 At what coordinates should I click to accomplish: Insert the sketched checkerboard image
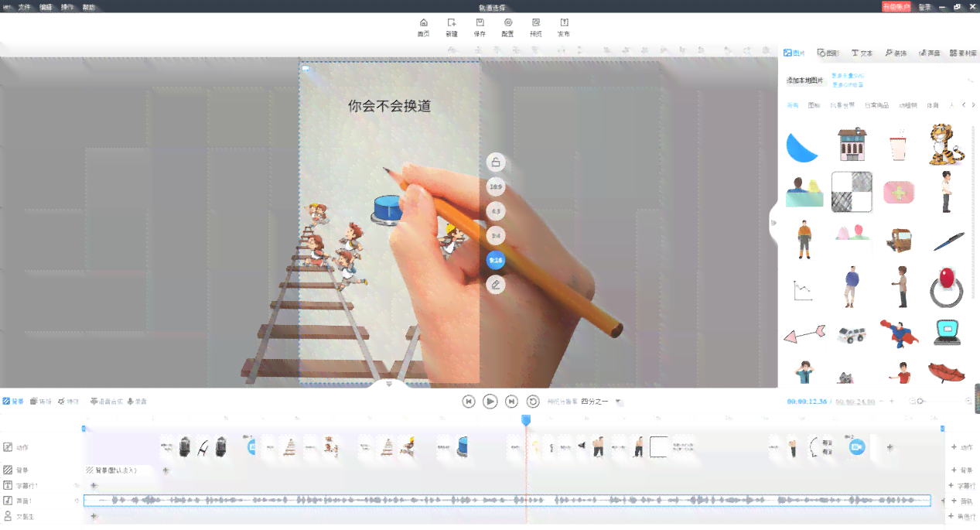click(852, 192)
